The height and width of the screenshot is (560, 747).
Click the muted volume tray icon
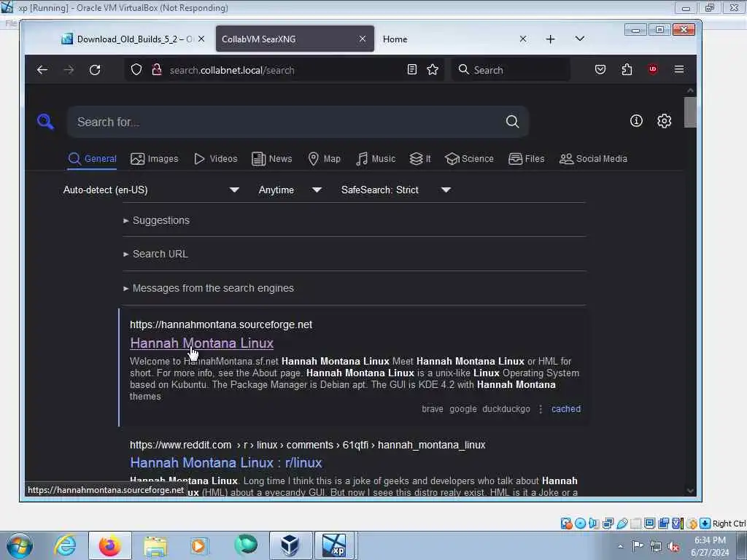click(673, 546)
